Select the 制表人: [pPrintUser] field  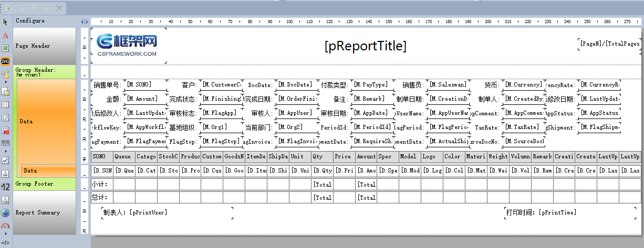click(167, 212)
